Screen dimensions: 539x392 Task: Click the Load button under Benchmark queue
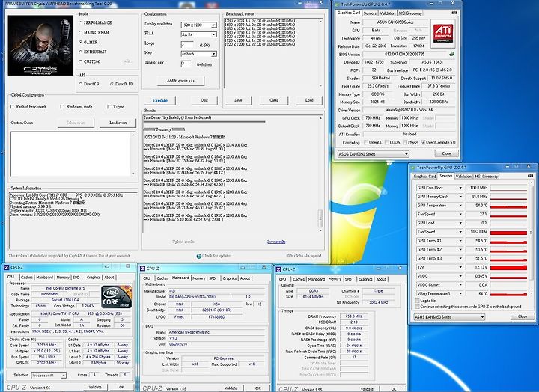pyautogui.click(x=309, y=100)
